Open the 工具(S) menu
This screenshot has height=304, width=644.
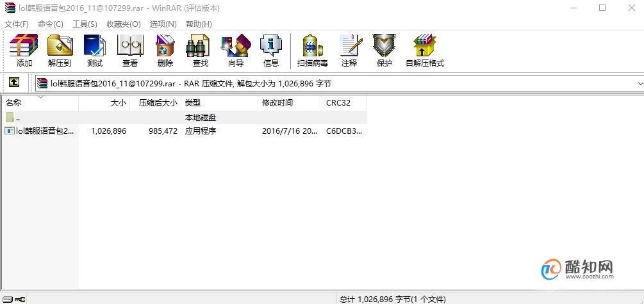(85, 24)
